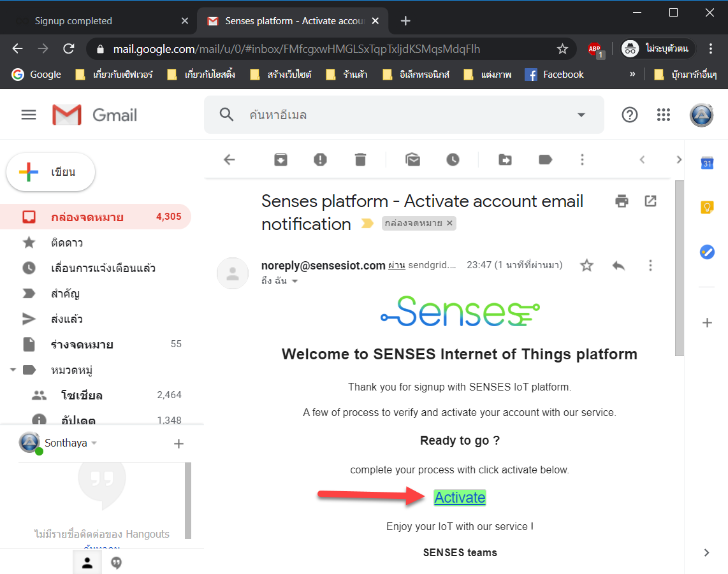The width and height of the screenshot is (728, 574).
Task: Archive this email
Action: [280, 160]
